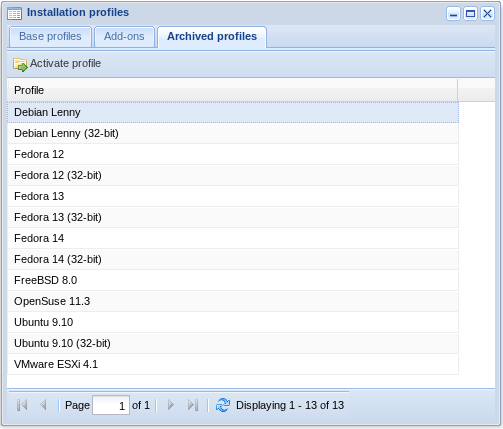This screenshot has height=429, width=503.
Task: Select the Fedora 13 row
Action: pyautogui.click(x=233, y=196)
